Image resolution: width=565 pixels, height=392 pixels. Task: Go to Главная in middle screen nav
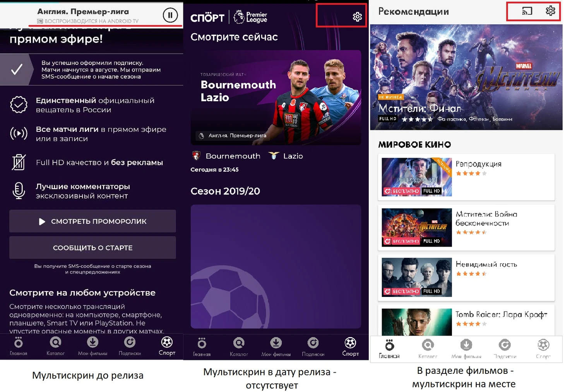tap(202, 347)
